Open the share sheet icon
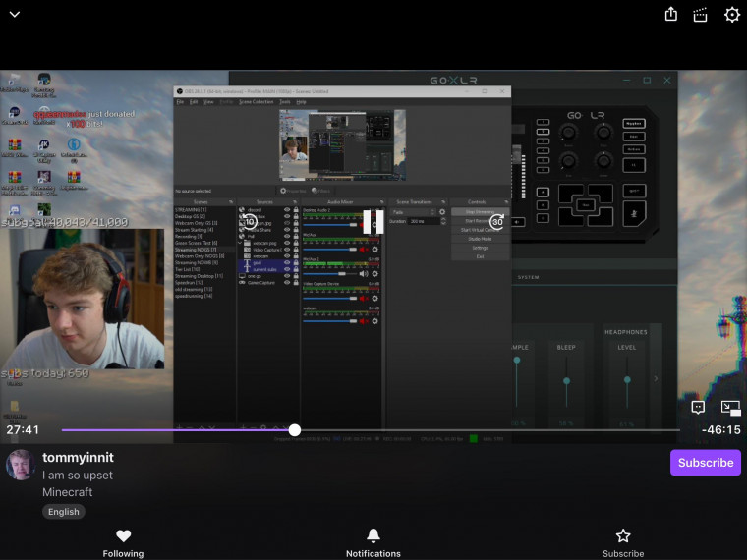747x560 pixels. (670, 14)
